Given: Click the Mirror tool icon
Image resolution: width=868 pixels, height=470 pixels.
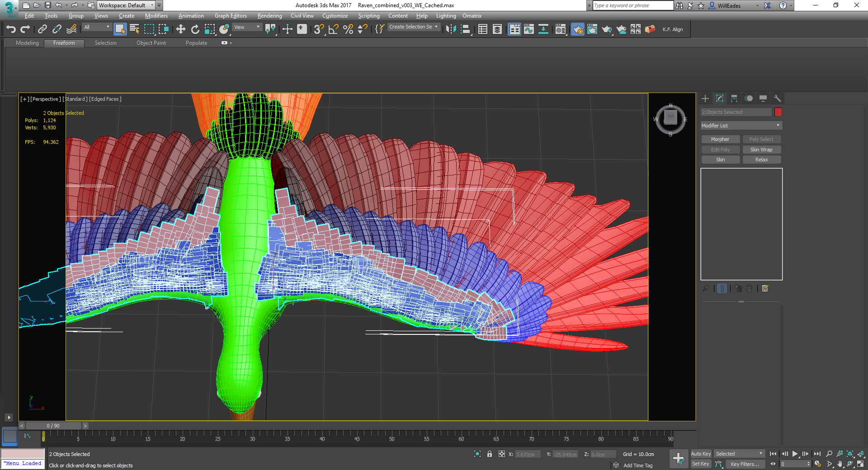Looking at the screenshot, I should (x=451, y=29).
